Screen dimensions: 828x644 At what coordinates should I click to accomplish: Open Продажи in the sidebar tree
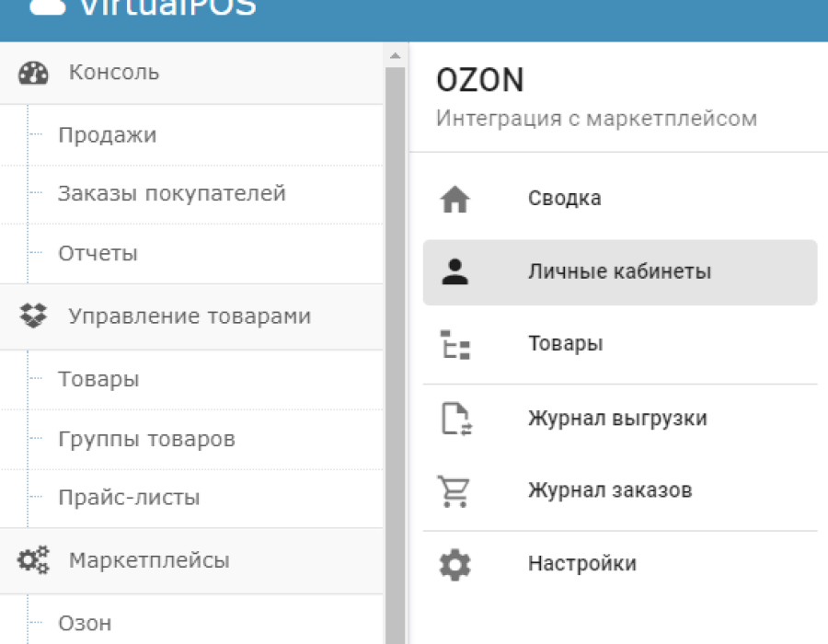click(x=191, y=135)
